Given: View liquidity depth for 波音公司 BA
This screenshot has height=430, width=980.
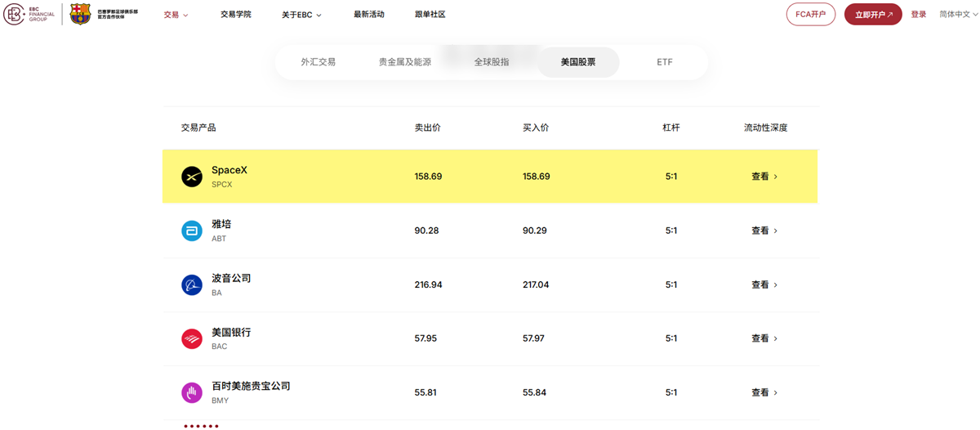Looking at the screenshot, I should coord(764,284).
